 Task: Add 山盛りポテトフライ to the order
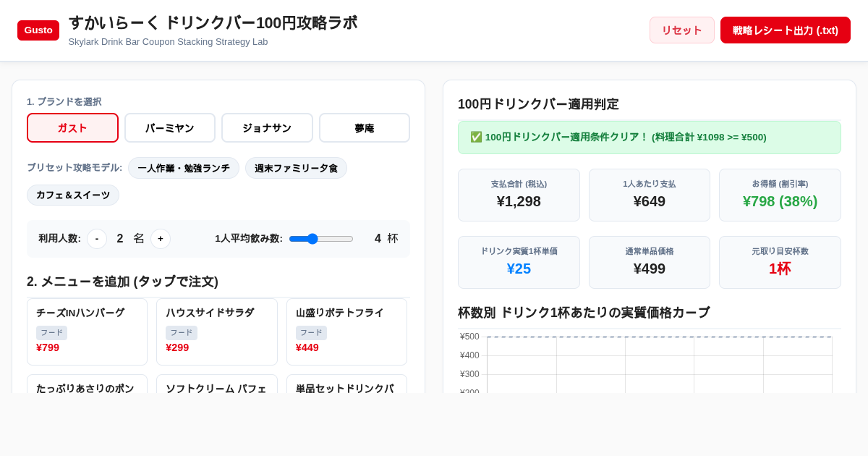coord(346,332)
